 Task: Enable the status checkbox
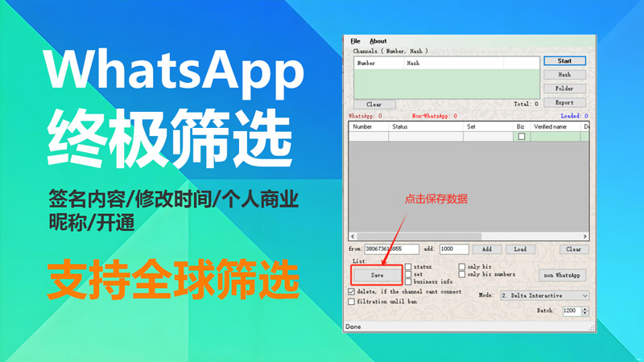pos(408,267)
